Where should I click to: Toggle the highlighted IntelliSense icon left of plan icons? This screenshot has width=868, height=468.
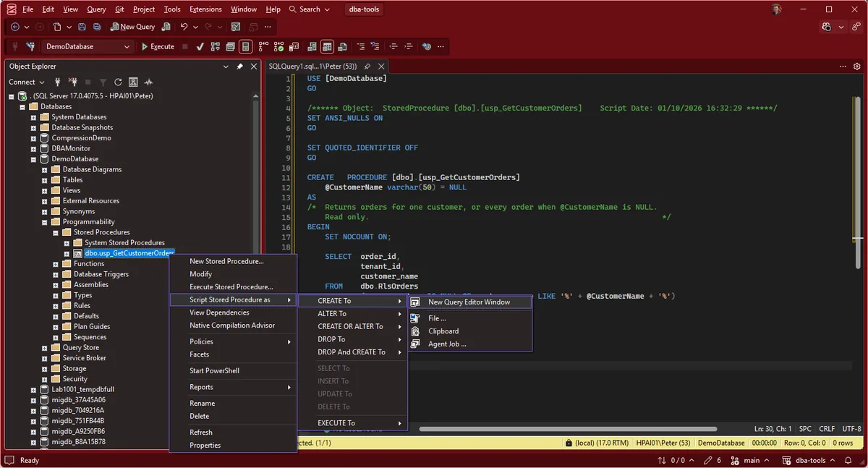tap(245, 46)
